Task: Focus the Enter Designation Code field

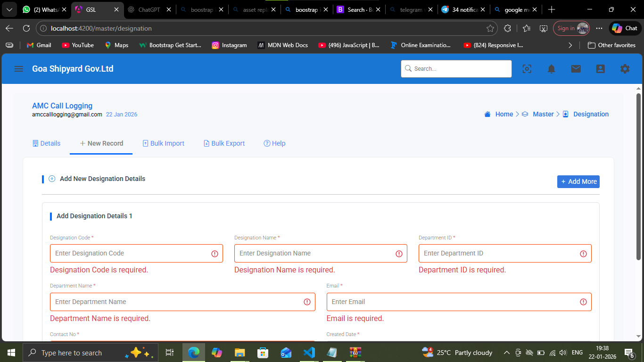Action: [x=136, y=253]
